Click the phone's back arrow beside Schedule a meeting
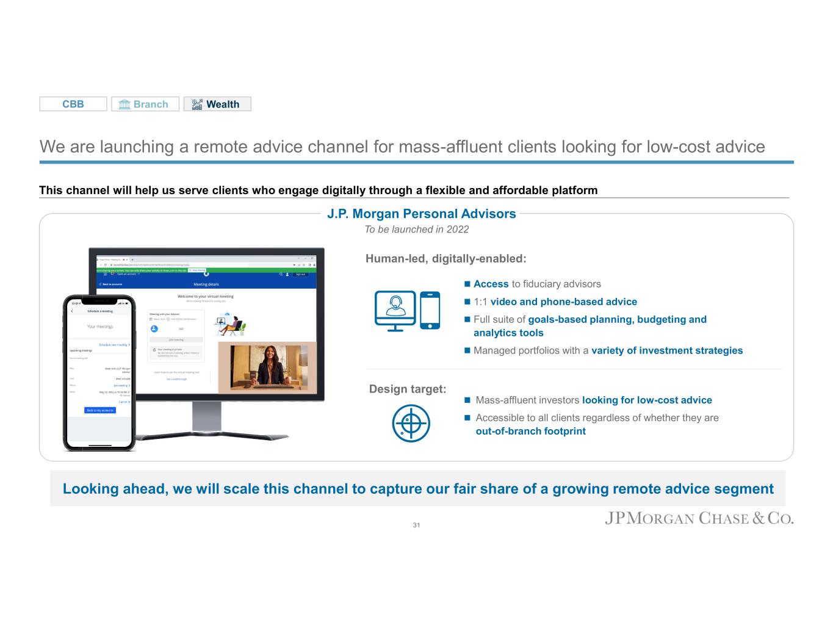Screen dimensions: 833x644 coord(72,311)
